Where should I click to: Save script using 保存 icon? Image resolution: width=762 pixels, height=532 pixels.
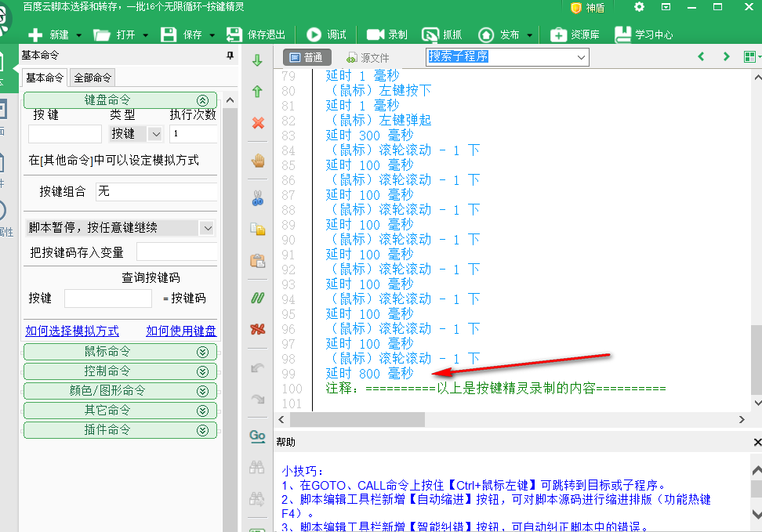[x=168, y=34]
